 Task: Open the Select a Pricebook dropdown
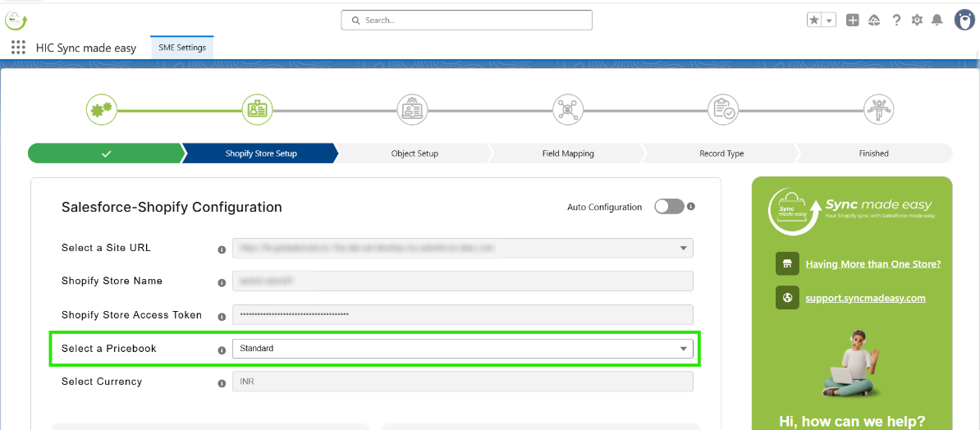click(x=462, y=349)
